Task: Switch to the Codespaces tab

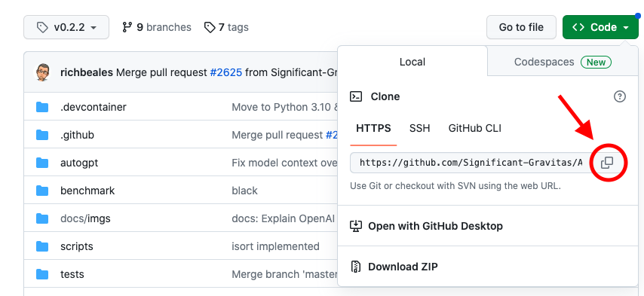Action: coord(563,62)
